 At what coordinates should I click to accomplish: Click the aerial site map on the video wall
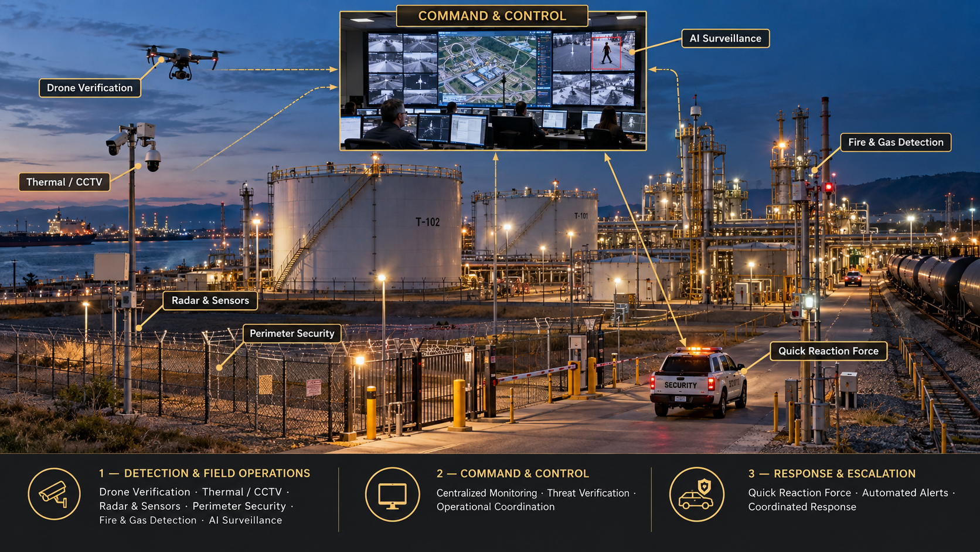point(487,69)
